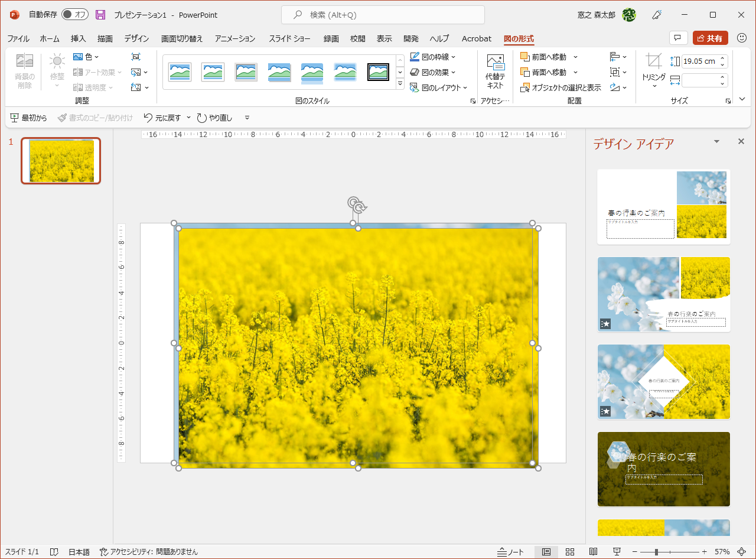Start slide show from status bar icon

pos(617,552)
